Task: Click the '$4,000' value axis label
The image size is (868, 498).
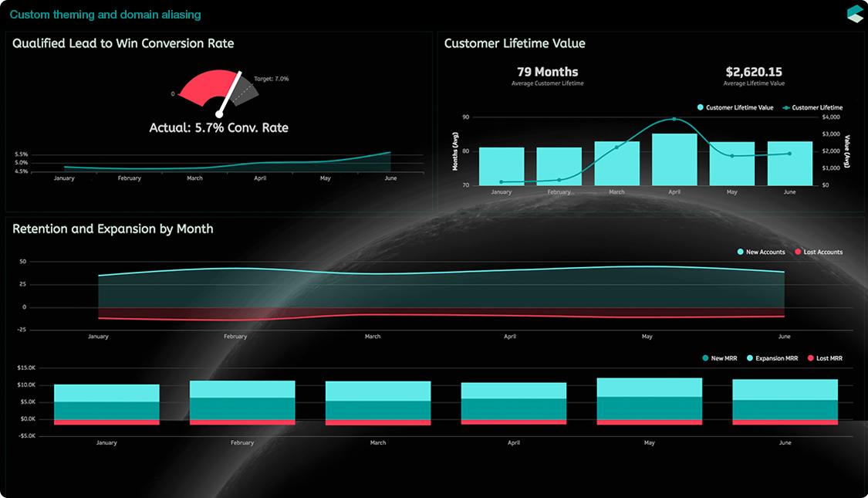Action: [831, 117]
